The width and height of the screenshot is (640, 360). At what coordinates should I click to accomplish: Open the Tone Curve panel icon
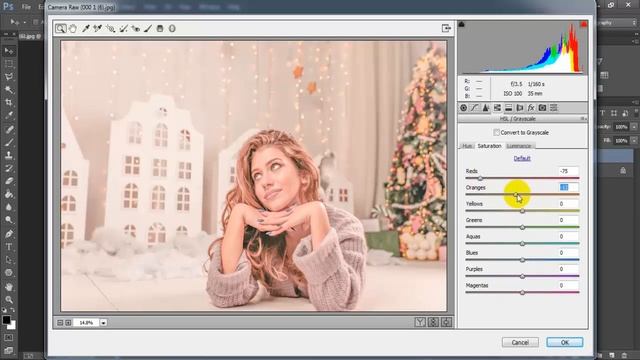[x=474, y=108]
